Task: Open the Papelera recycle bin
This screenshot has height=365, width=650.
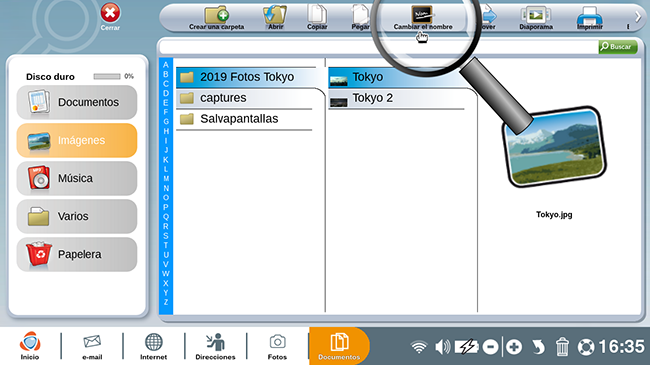Action: [77, 254]
